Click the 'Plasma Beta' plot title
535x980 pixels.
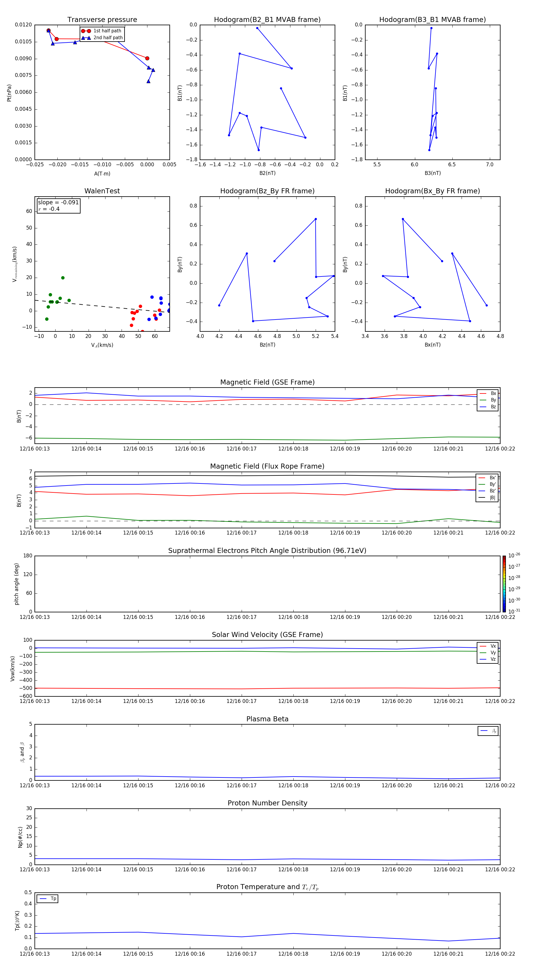(x=267, y=719)
